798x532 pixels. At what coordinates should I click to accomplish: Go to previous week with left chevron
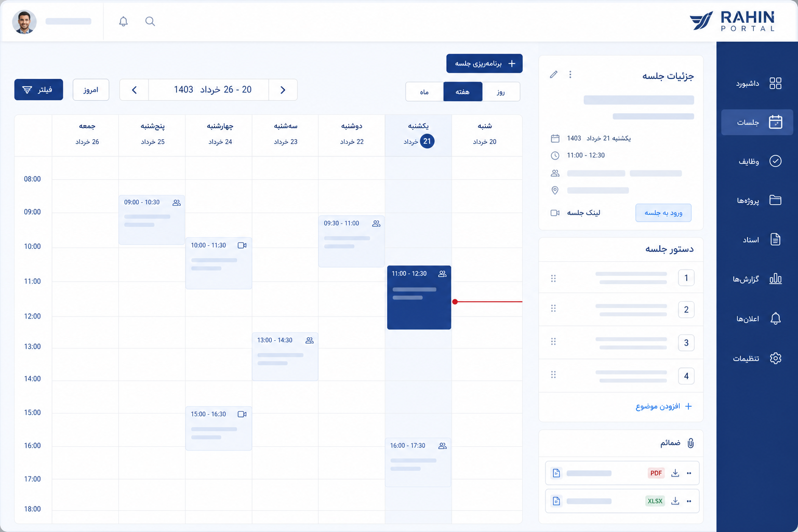[x=134, y=90]
